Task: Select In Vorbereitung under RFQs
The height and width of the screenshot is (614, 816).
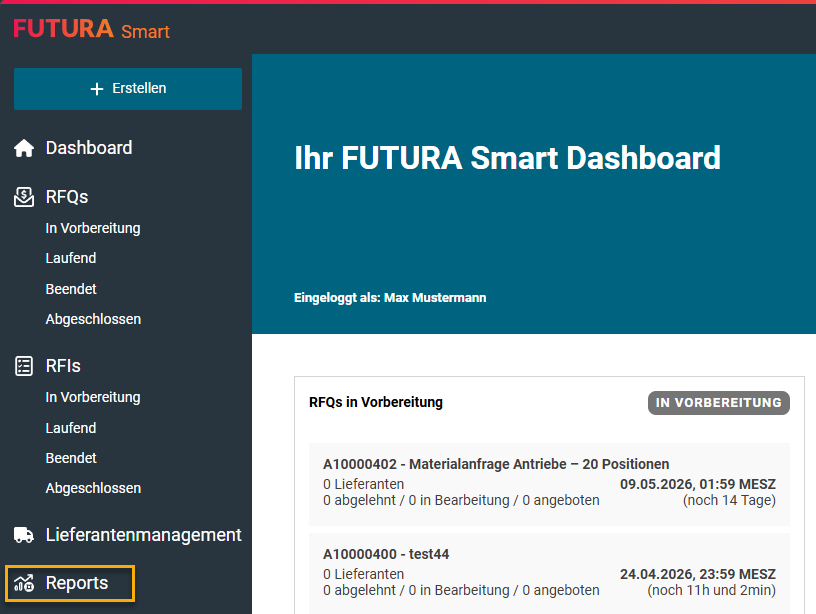Action: coord(93,228)
